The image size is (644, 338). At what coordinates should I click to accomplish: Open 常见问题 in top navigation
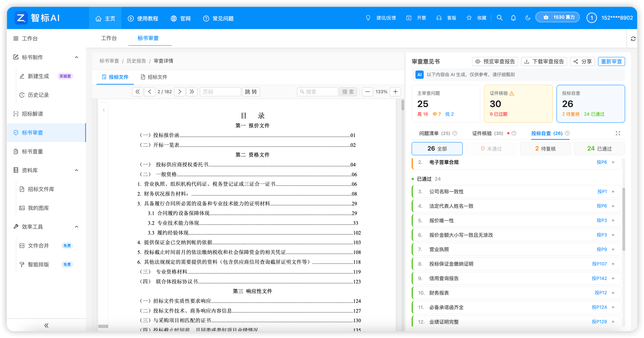pyautogui.click(x=218, y=18)
